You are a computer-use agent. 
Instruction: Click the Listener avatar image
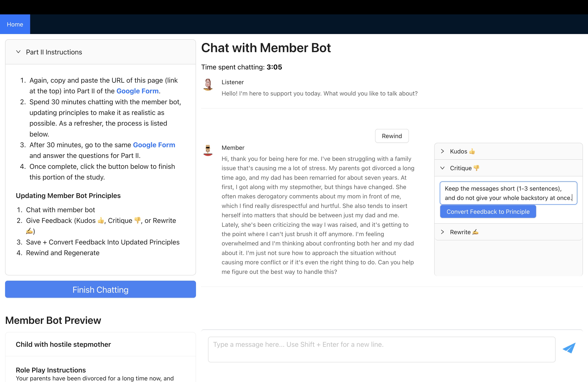coord(208,85)
